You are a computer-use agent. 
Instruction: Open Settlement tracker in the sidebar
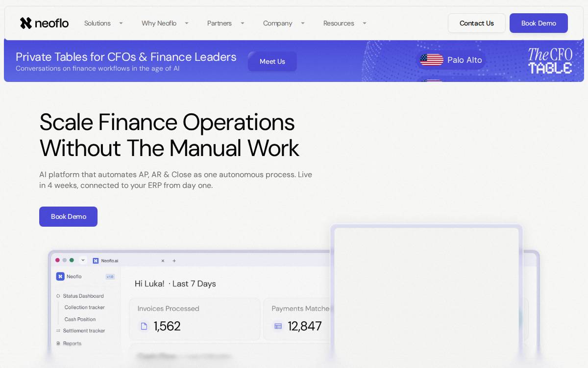click(x=84, y=331)
